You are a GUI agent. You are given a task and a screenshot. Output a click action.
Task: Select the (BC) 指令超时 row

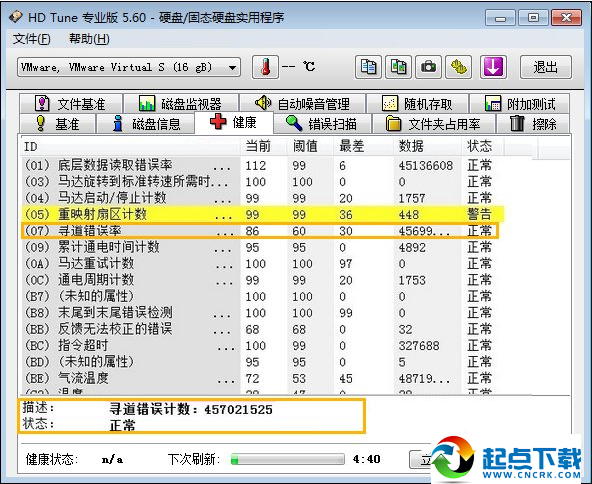262,345
